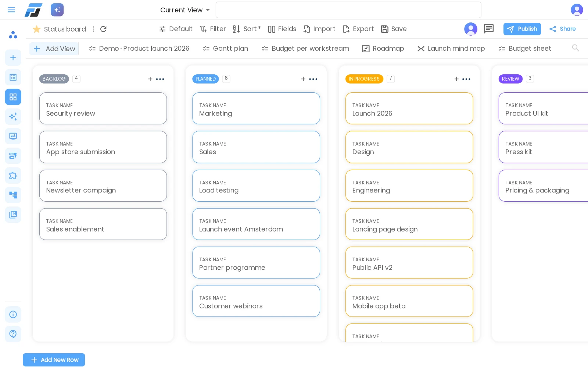
Task: Switch to the Gantt plan view tab
Action: click(x=226, y=49)
